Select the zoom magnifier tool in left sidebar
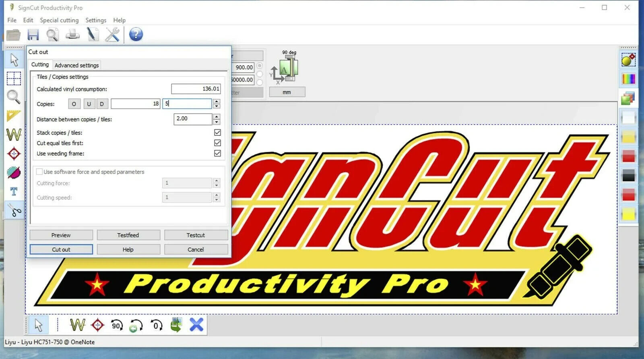 tap(14, 97)
